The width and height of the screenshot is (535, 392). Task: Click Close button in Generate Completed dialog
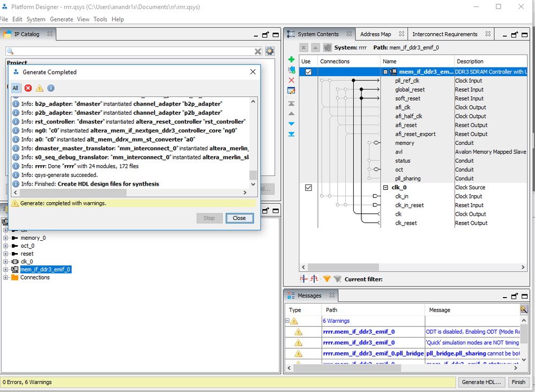(240, 218)
